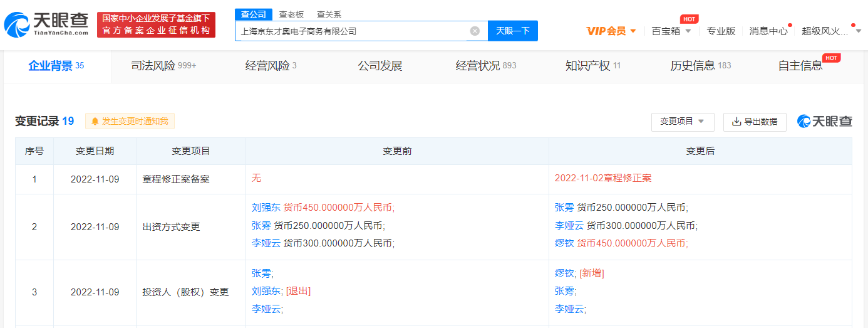Image resolution: width=868 pixels, height=328 pixels.
Task: Open the 知识产权 tab
Action: coord(592,66)
